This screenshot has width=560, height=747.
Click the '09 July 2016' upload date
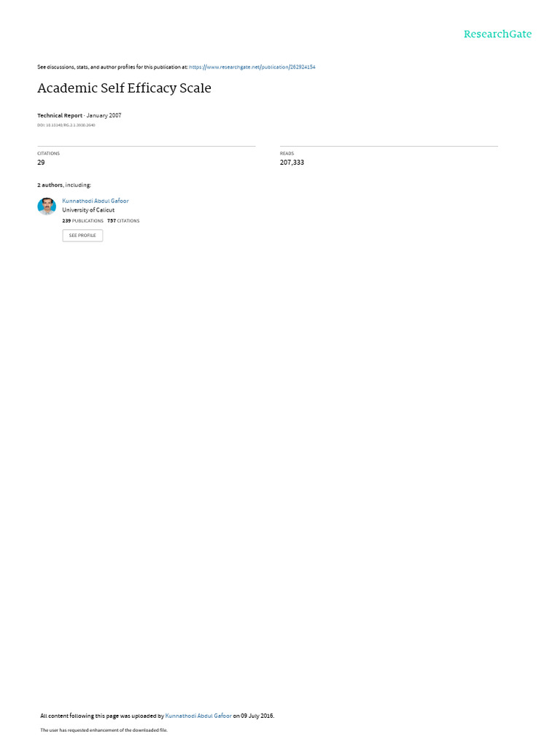tap(257, 716)
